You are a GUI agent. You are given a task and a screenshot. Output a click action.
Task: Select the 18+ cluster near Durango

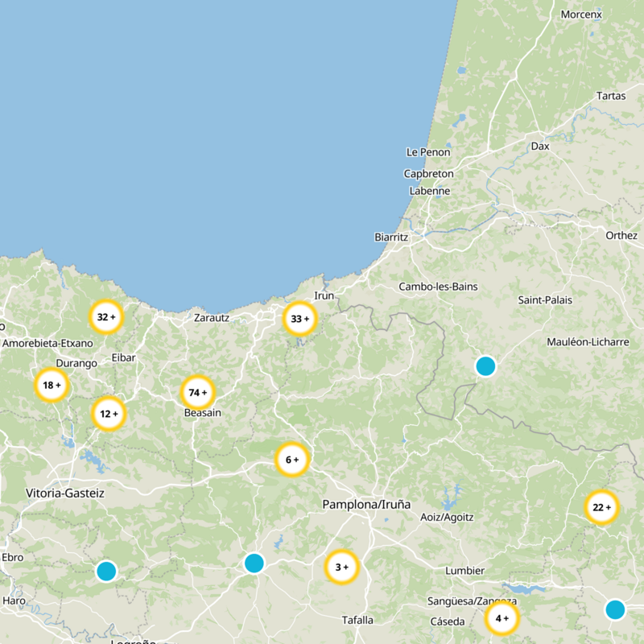(x=51, y=385)
